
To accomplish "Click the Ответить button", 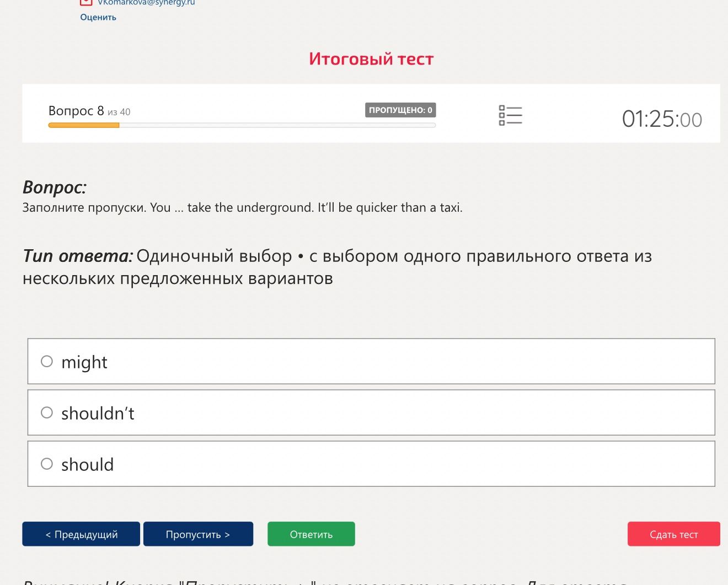I will [311, 534].
